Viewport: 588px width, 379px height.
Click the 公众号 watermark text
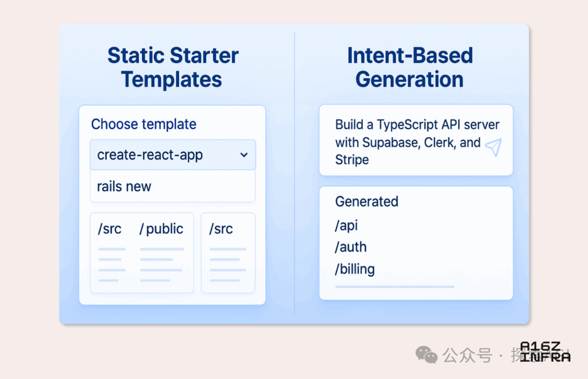click(467, 355)
